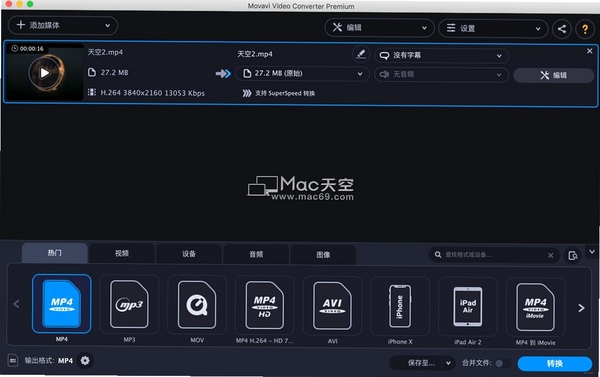This screenshot has height=377, width=600.
Task: Click the share icon button
Action: click(x=562, y=29)
